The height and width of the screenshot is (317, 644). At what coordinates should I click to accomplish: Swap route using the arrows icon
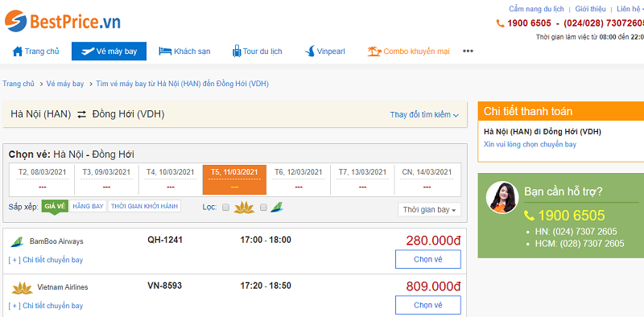pyautogui.click(x=82, y=114)
